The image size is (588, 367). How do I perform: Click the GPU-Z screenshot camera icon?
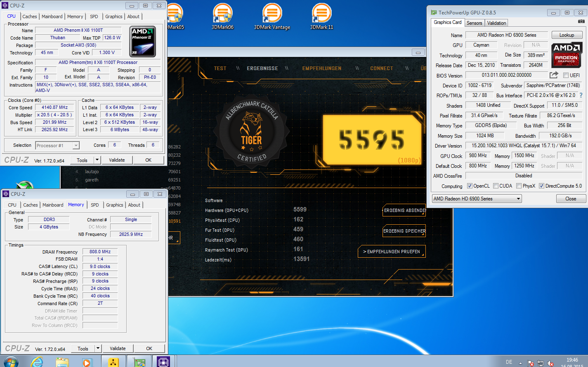(581, 21)
